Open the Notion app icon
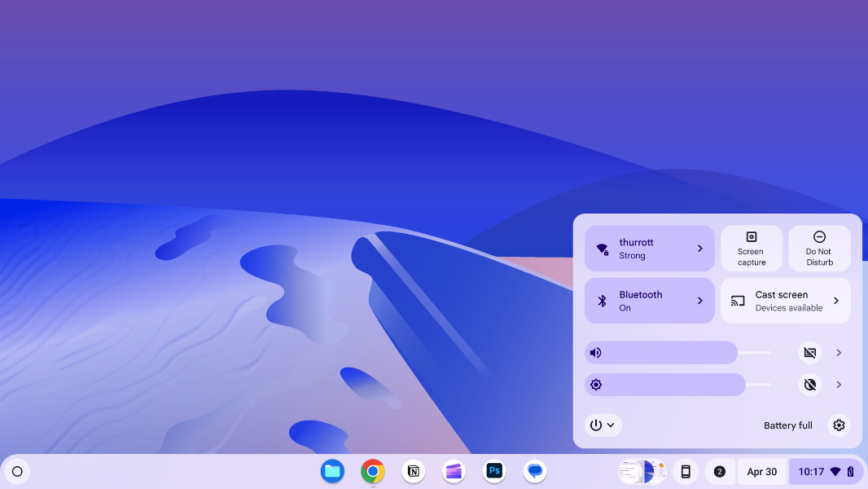This screenshot has width=868, height=489. 414,471
